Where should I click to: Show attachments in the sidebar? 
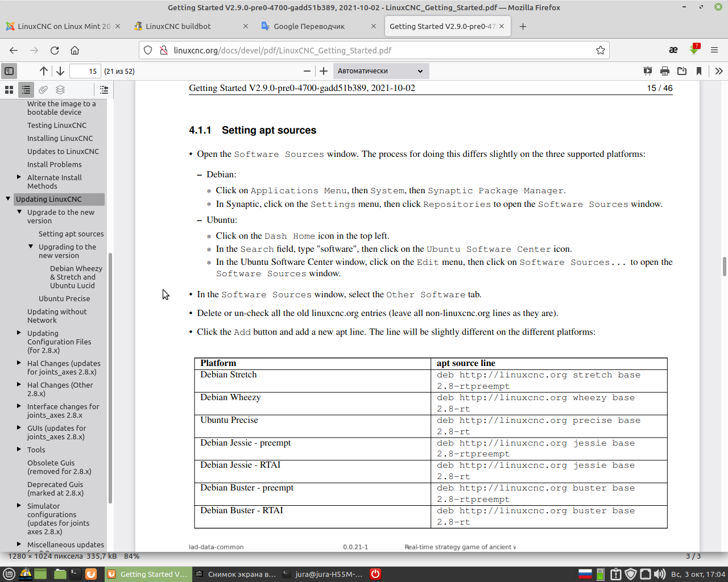(x=43, y=90)
